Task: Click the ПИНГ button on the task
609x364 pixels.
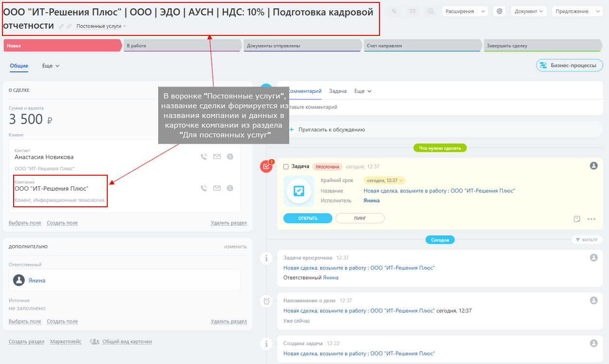Action: [360, 218]
